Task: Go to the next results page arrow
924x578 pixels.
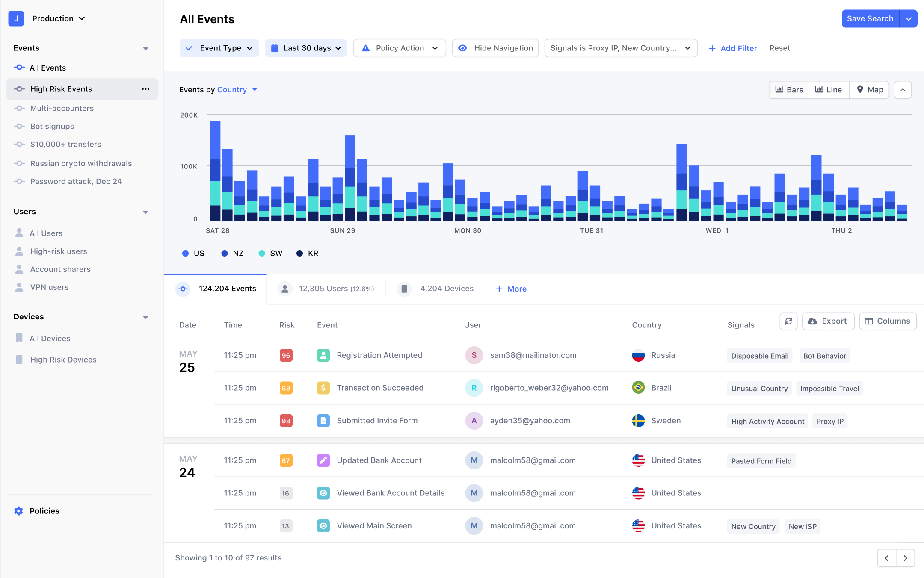Action: tap(905, 558)
